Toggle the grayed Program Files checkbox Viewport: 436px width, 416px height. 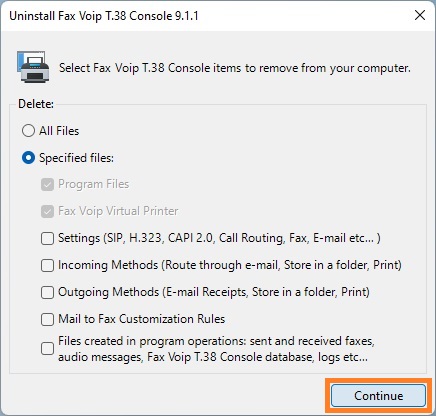(47, 184)
